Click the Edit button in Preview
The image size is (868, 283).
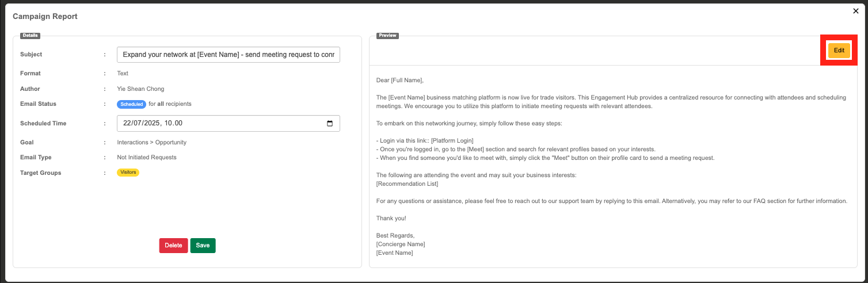click(x=839, y=51)
